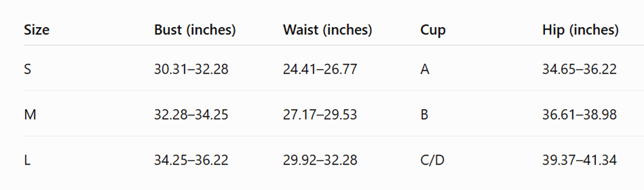This screenshot has width=644, height=190.
Task: Click bust value 30.31–32.28
Action: pyautogui.click(x=191, y=69)
